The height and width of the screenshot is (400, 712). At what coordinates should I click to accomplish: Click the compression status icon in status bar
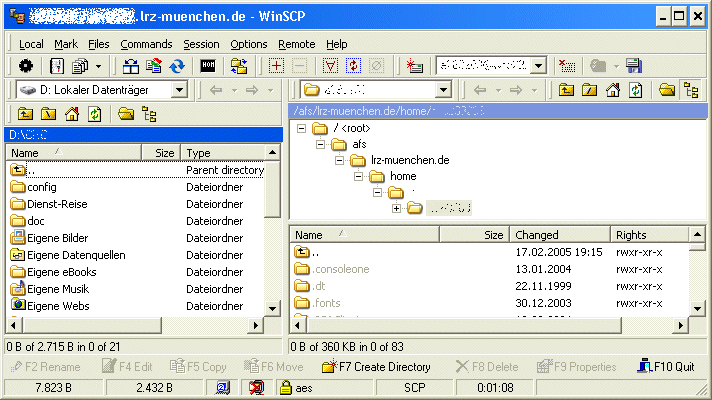point(257,388)
